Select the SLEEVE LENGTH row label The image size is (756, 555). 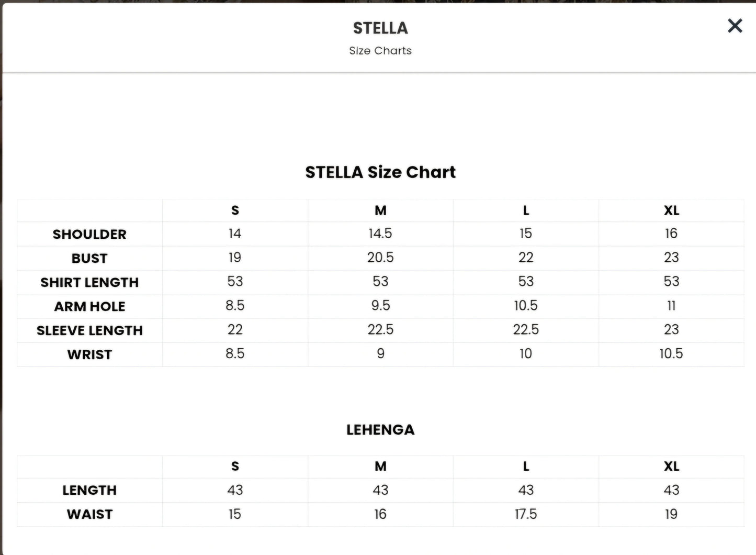click(x=89, y=330)
